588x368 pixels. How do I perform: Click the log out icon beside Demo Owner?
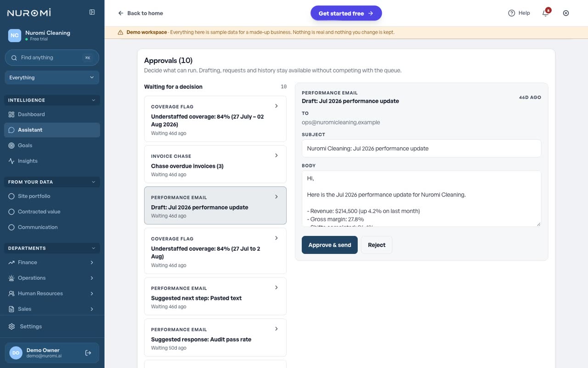[88, 353]
